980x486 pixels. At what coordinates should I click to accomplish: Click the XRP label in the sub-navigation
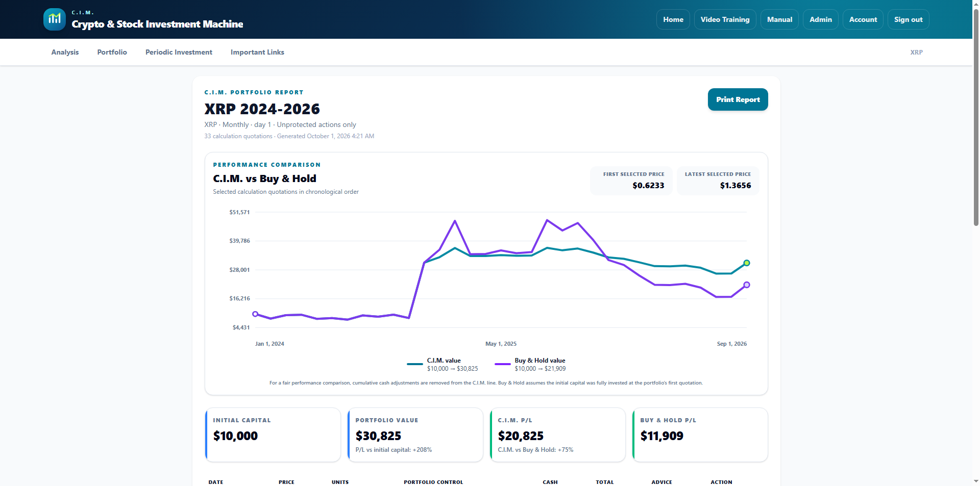point(916,52)
